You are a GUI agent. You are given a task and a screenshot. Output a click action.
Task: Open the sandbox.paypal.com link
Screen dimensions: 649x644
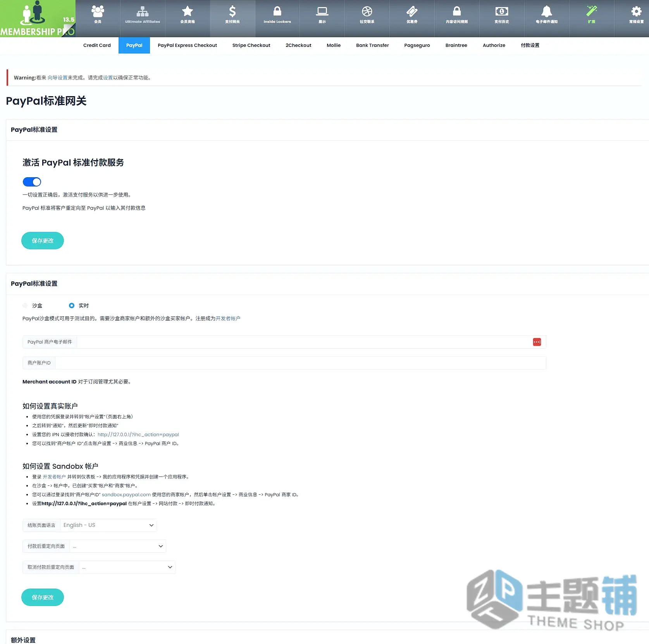[x=126, y=495]
